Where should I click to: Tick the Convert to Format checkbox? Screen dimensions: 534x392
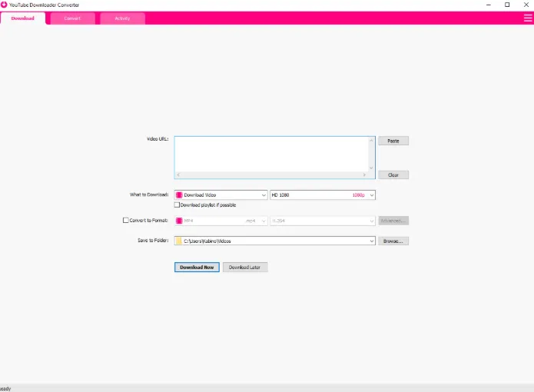pos(126,221)
